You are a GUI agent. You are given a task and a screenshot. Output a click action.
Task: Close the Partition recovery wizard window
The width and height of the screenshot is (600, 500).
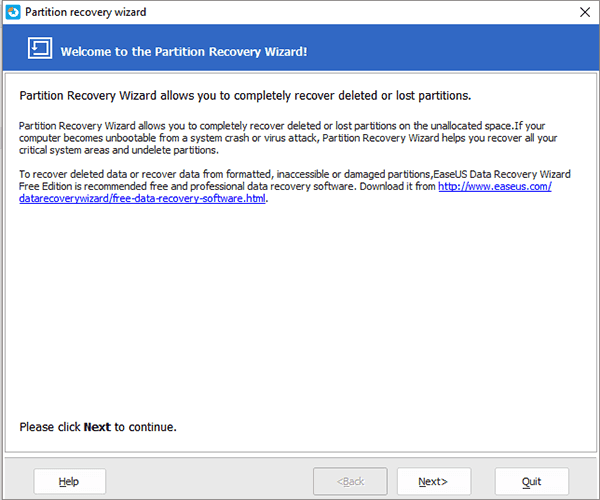click(x=584, y=12)
